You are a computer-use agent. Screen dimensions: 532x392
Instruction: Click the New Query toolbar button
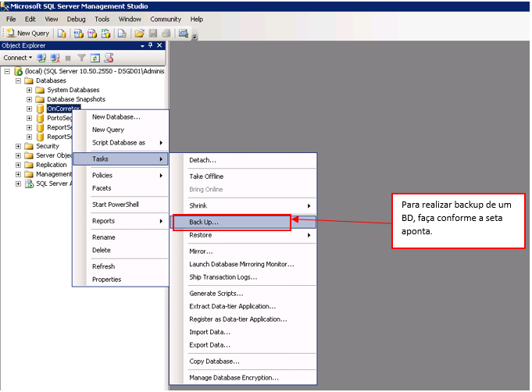pos(28,34)
